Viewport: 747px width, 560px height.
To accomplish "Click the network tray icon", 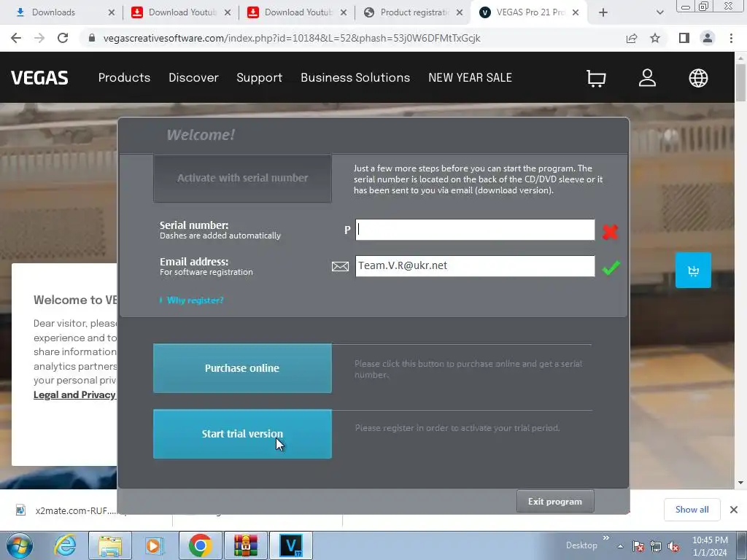I will 656,547.
